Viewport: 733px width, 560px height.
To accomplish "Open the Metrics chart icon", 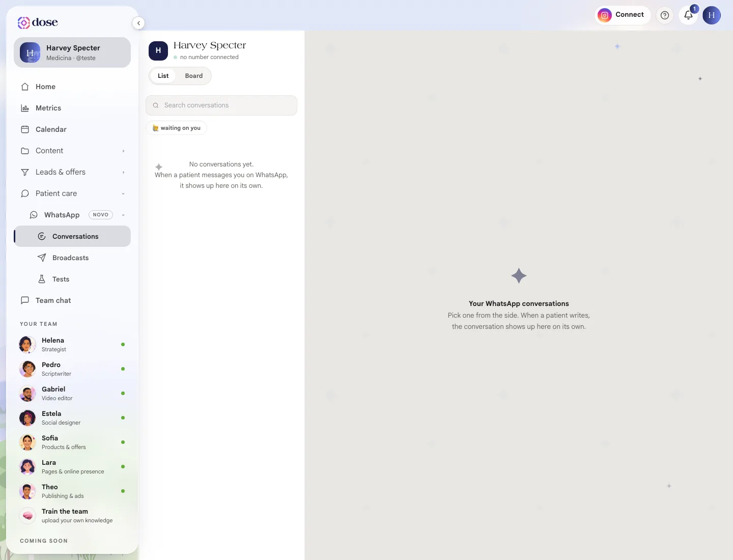I will tap(25, 108).
